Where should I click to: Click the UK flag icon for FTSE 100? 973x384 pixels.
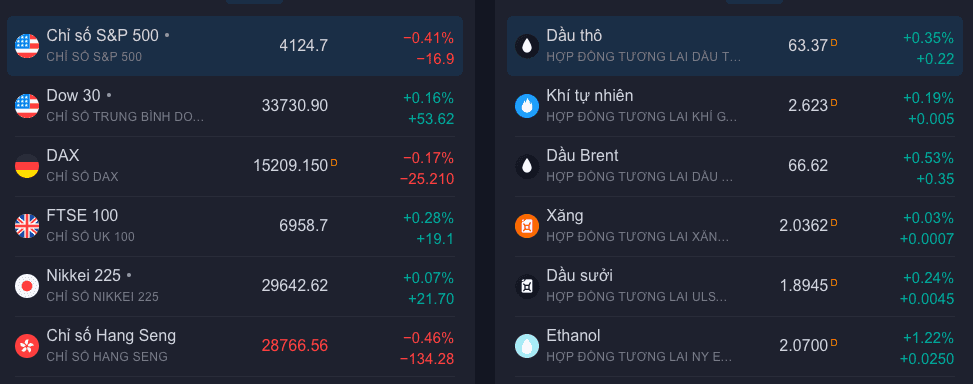(x=27, y=226)
